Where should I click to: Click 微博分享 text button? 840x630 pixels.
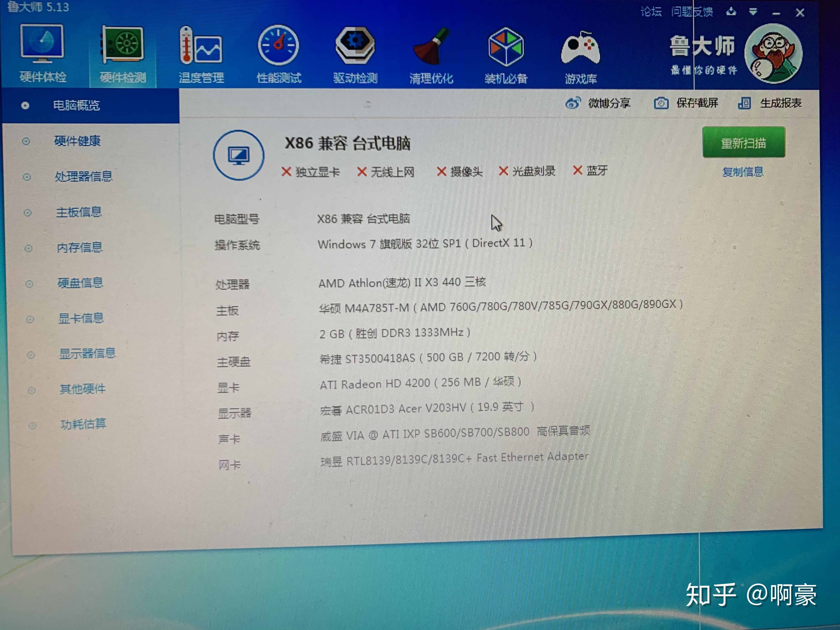(x=609, y=103)
